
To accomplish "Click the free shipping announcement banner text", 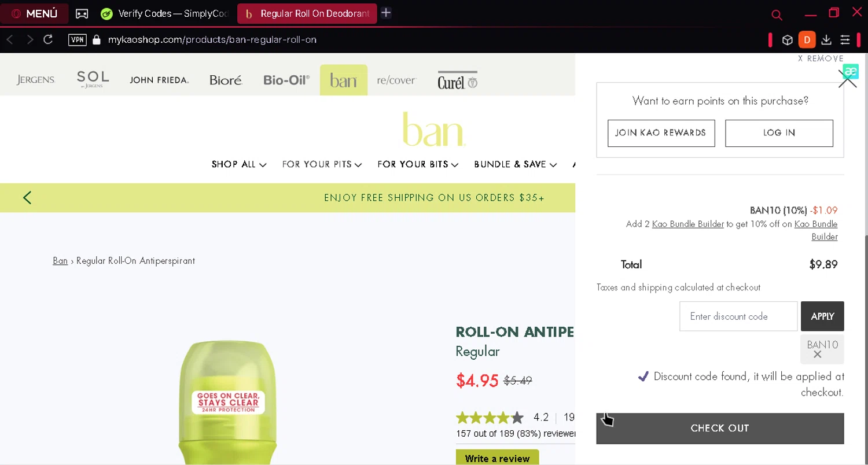I will pos(434,198).
